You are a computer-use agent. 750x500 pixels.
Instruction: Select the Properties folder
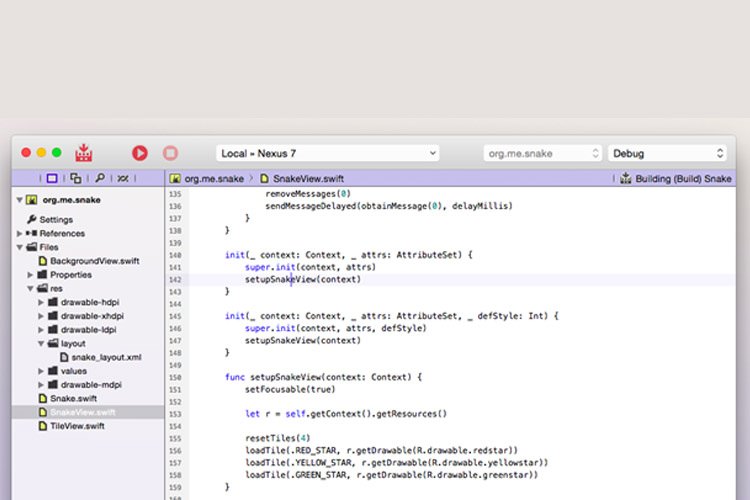71,275
